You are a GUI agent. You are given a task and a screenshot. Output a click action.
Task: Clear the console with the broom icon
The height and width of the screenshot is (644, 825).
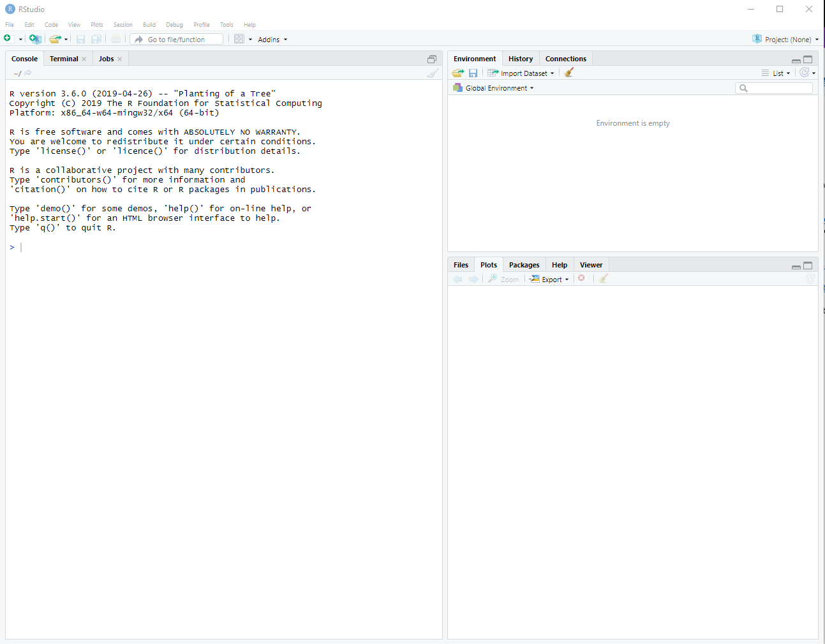tap(433, 73)
